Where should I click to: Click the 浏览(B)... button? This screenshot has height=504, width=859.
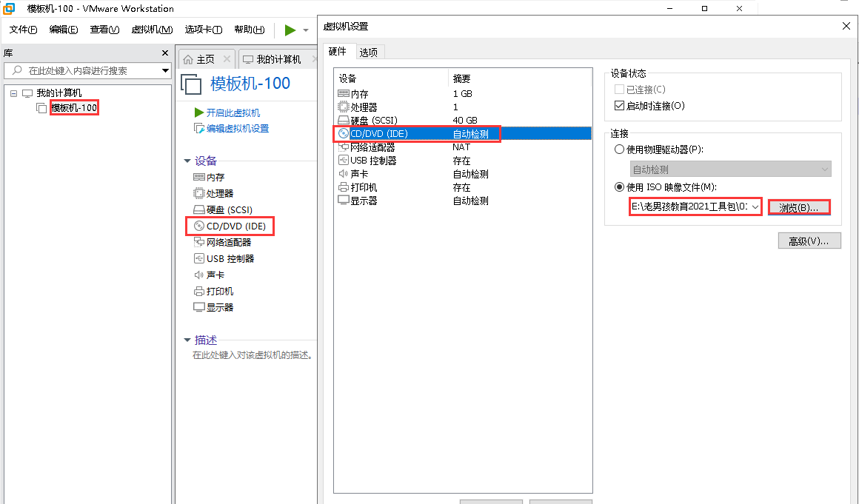pyautogui.click(x=799, y=207)
